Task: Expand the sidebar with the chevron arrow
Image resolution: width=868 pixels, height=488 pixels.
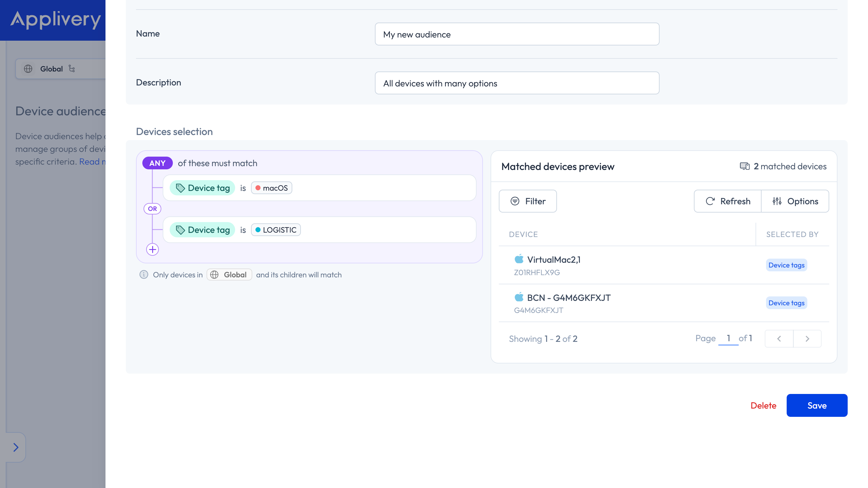Action: tap(16, 447)
